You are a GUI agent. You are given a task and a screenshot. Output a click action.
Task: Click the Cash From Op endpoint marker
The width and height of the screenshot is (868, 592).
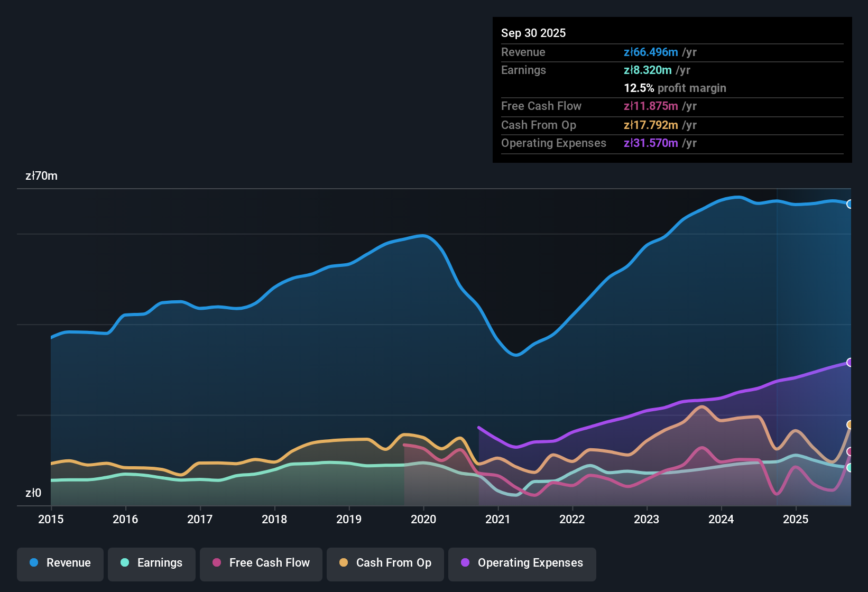tap(849, 424)
